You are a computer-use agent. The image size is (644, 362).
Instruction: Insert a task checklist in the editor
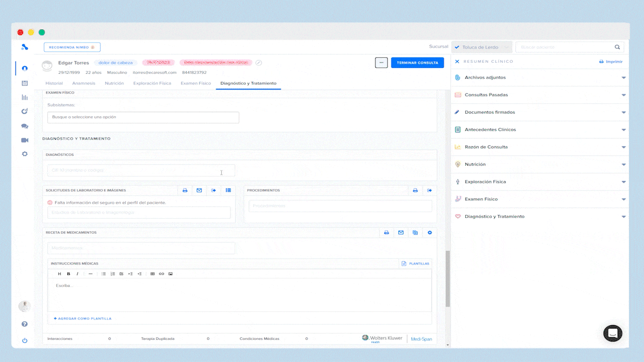(121, 274)
